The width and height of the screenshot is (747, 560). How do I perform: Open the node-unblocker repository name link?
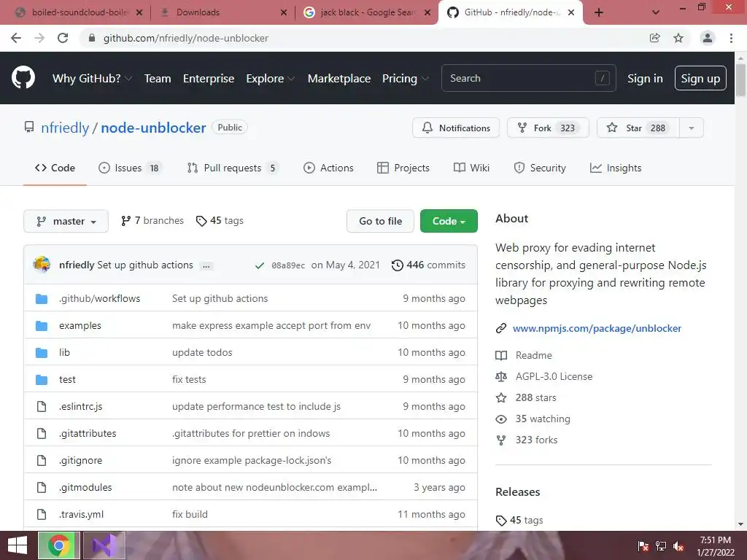point(153,128)
